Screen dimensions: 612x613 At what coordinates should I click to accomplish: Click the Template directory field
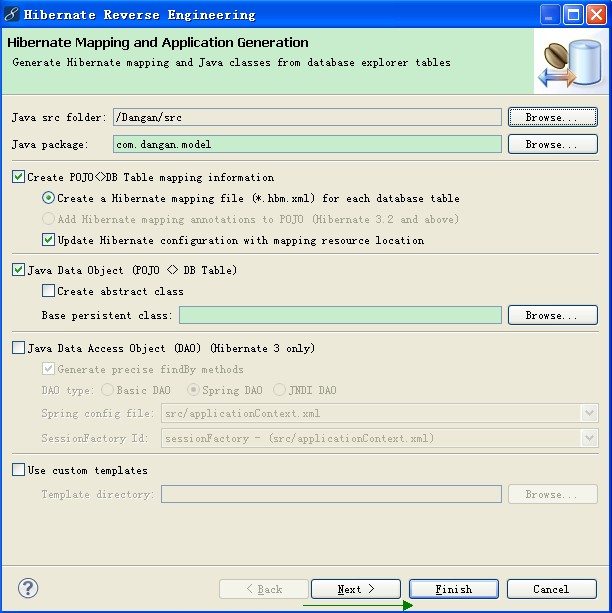(331, 494)
